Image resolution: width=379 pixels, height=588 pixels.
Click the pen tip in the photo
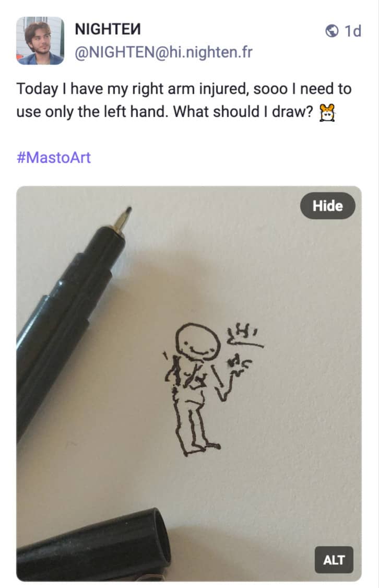click(125, 215)
